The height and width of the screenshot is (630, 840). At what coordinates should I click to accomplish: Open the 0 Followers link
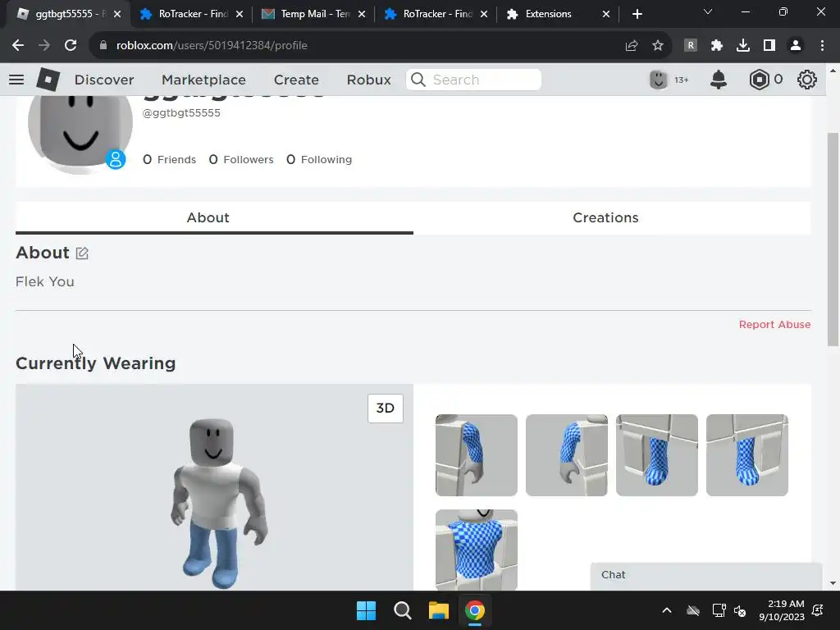point(241,160)
